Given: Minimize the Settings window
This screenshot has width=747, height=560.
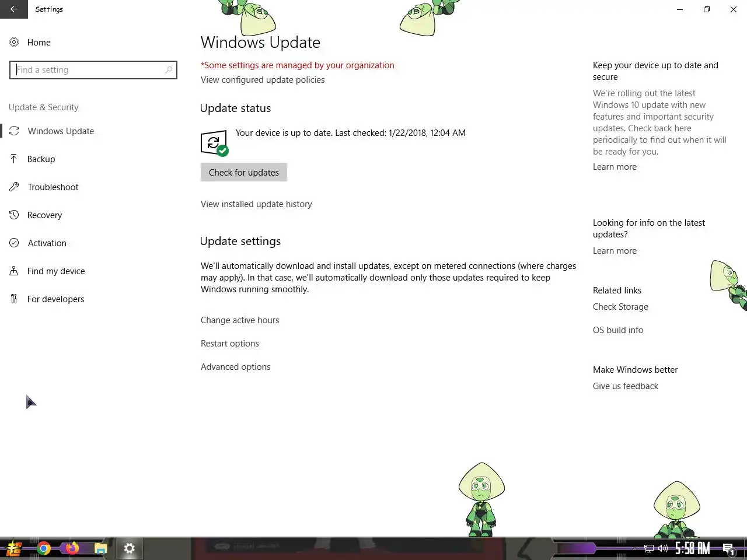Looking at the screenshot, I should click(679, 9).
